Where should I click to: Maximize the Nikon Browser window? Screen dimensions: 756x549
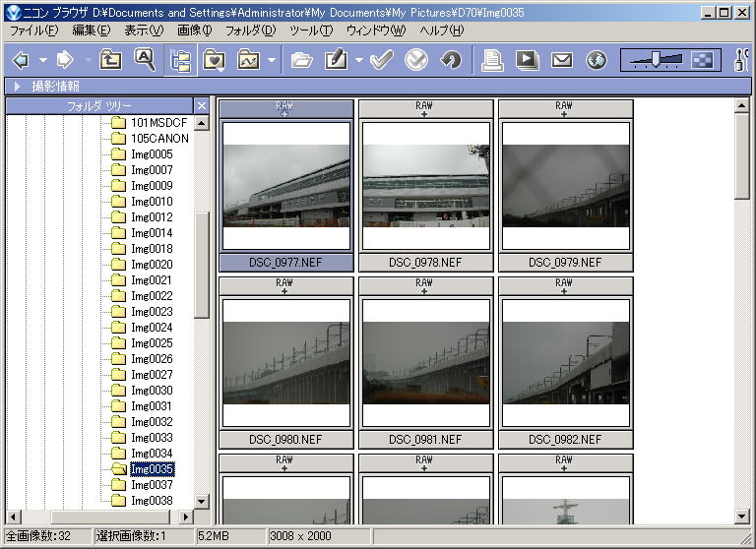coord(724,13)
